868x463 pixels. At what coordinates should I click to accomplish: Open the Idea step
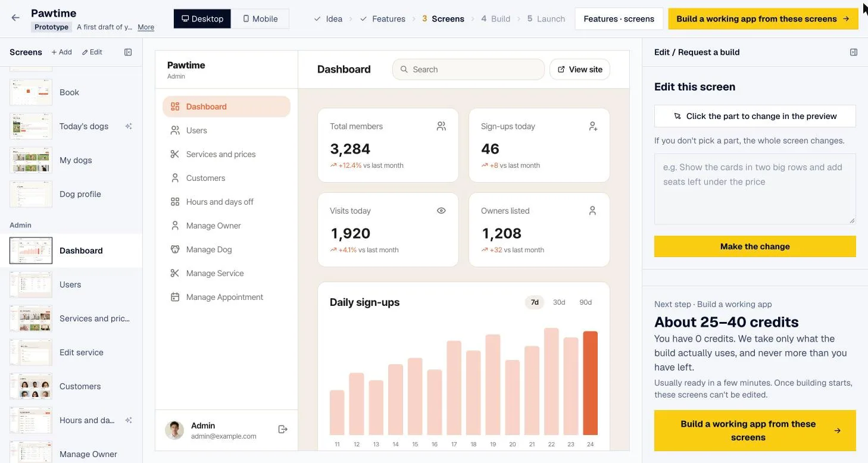point(328,19)
